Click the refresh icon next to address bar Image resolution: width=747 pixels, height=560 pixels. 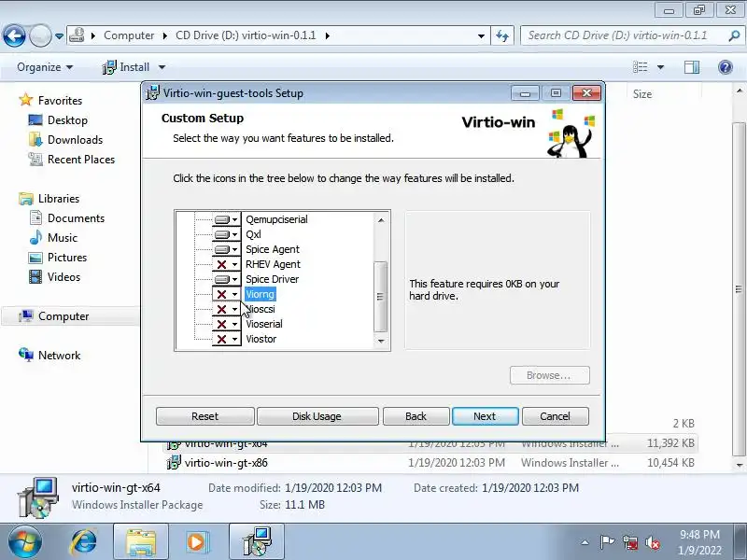(502, 35)
